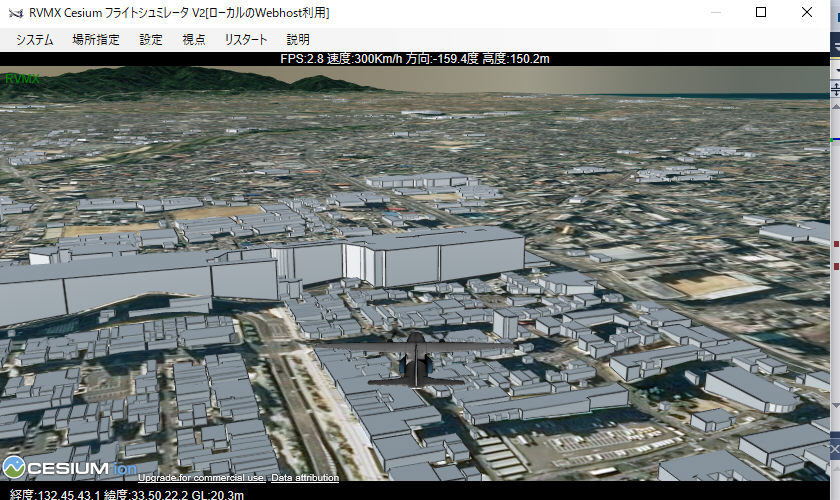Maximize the flight simulator window
This screenshot has width=840, height=500.
click(x=761, y=13)
